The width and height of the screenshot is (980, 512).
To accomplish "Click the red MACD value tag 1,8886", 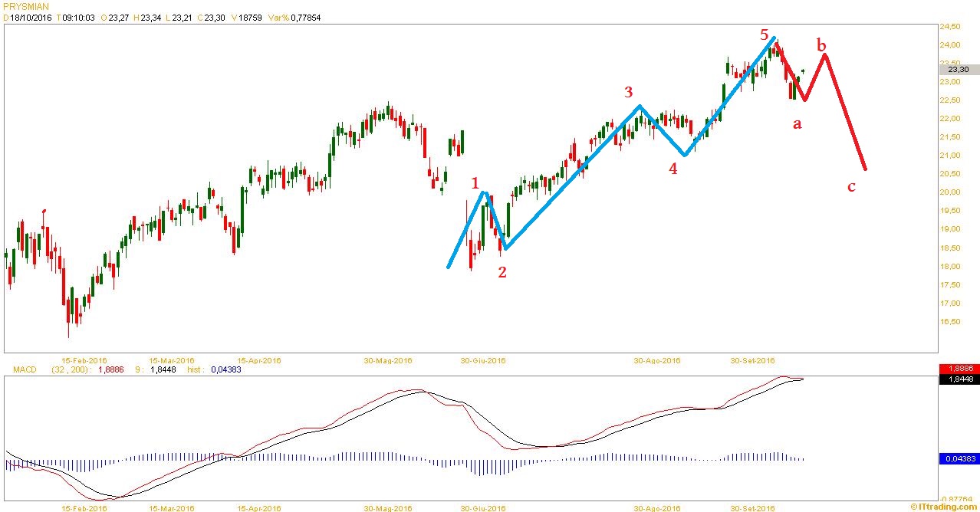I will click(x=958, y=369).
